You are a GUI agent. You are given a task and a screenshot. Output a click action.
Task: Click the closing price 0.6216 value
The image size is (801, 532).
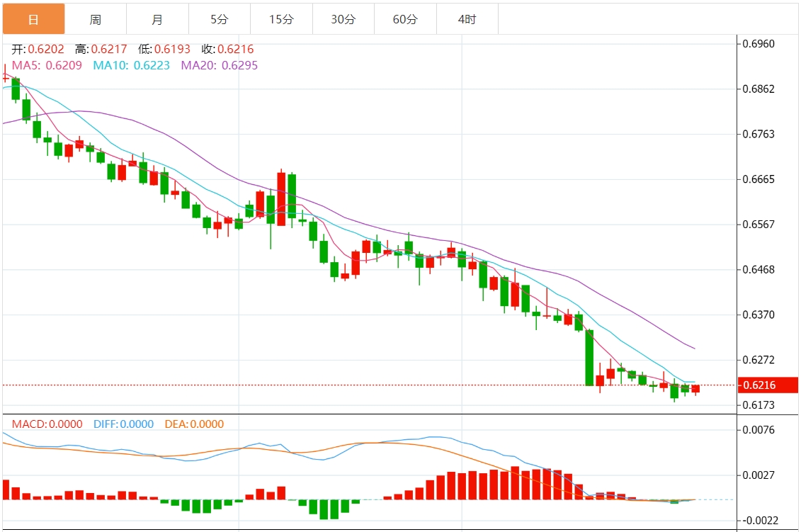236,49
